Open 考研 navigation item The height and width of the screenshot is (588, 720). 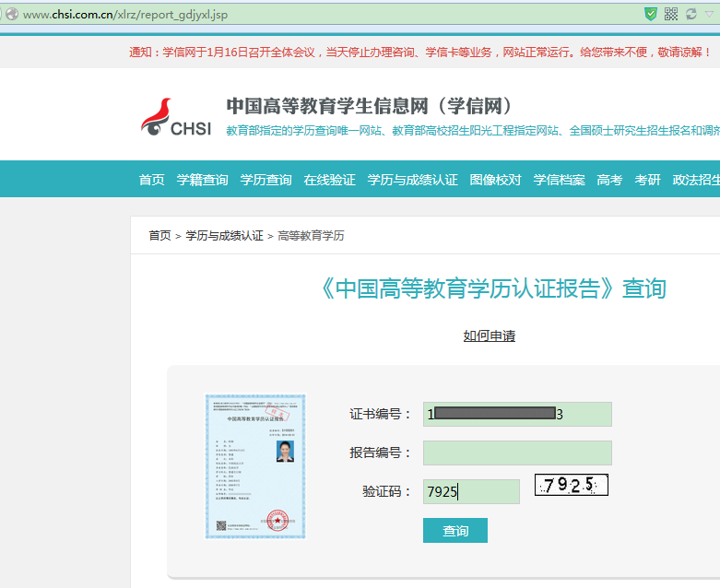(647, 180)
